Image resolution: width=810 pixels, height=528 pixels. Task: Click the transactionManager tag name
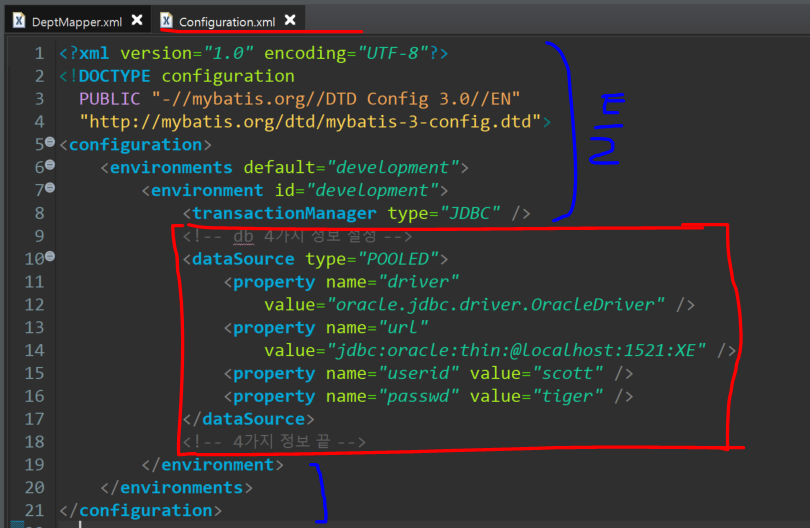point(285,213)
